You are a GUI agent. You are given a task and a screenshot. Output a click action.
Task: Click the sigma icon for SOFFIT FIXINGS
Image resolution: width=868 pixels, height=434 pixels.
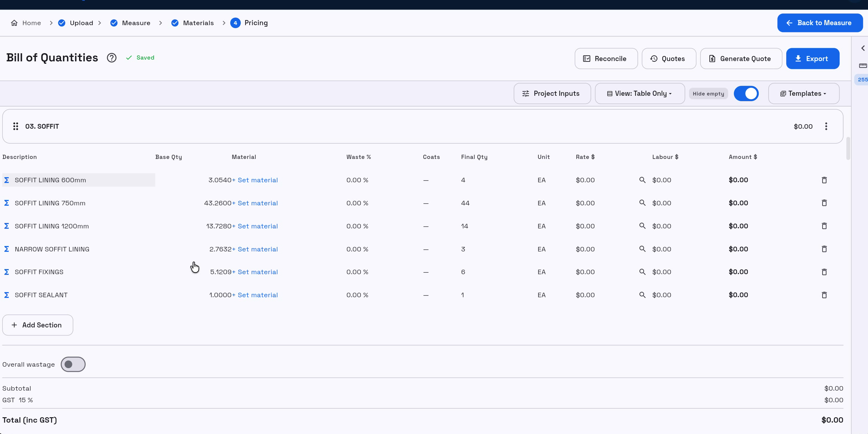(6, 272)
